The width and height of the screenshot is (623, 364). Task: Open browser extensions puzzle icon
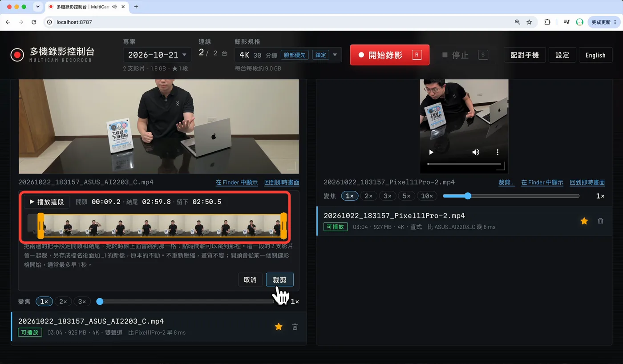pos(547,22)
